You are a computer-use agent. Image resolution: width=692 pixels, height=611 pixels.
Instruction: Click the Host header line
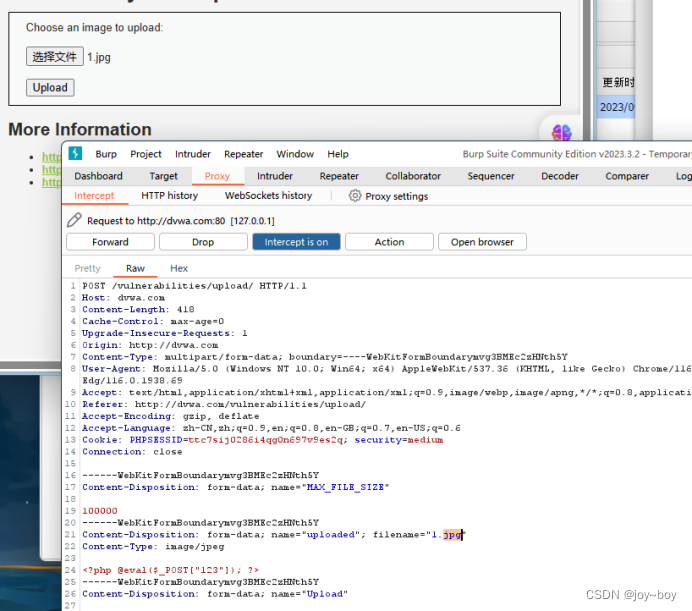click(x=124, y=298)
